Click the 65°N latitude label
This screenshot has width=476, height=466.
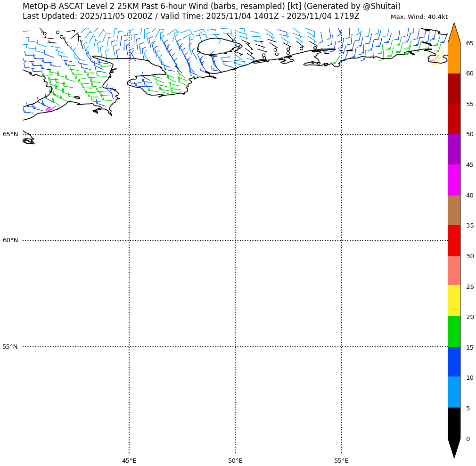coord(10,134)
